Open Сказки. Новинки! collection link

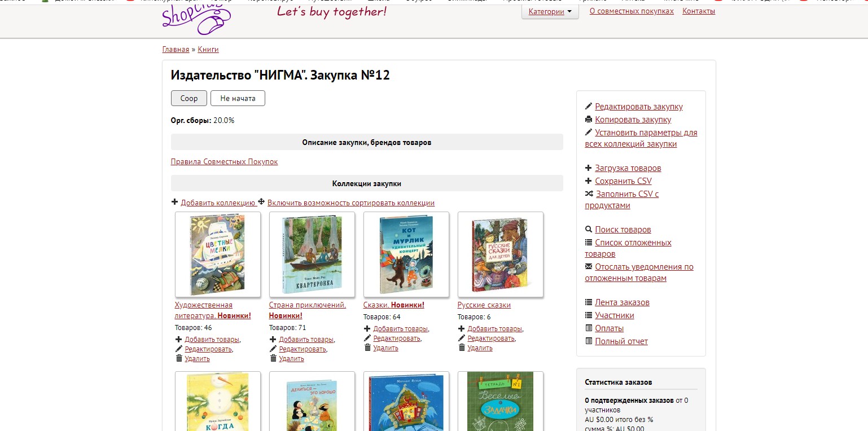[394, 305]
